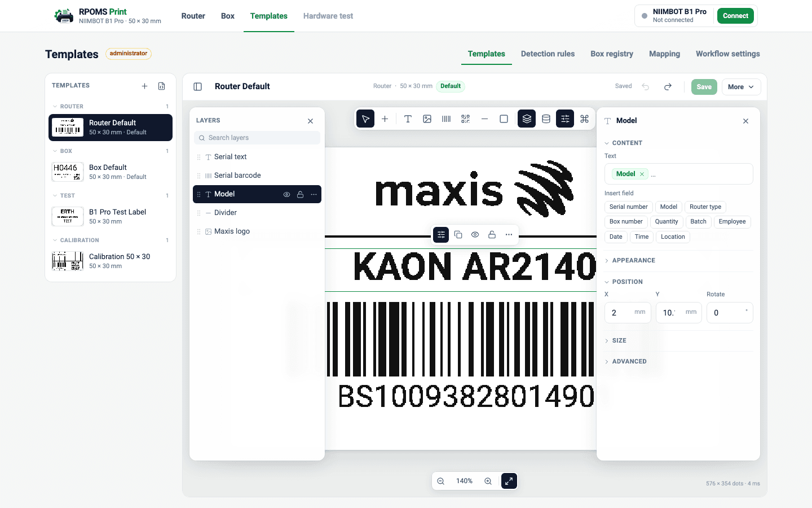Image resolution: width=812 pixels, height=508 pixels.
Task: Toggle the templates sidebar panel icon
Action: coord(197,86)
